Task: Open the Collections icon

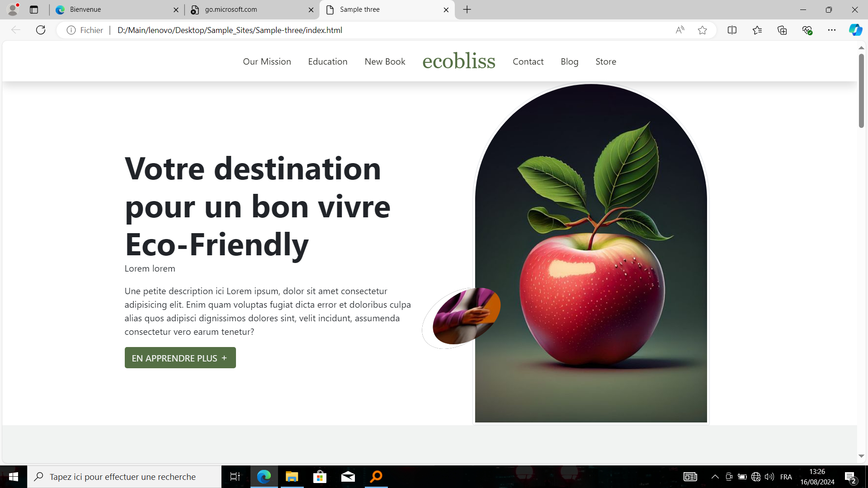Action: coord(782,30)
